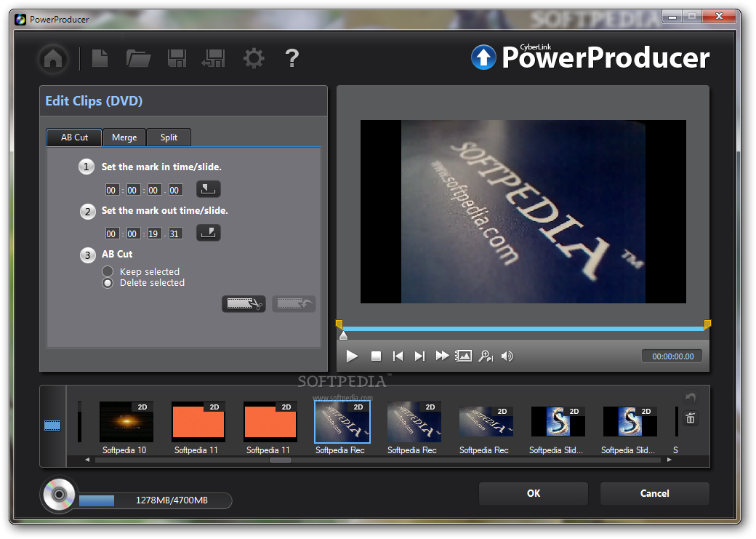This screenshot has height=539, width=756.
Task: Click the left yellow mark-in marker
Action: point(339,324)
